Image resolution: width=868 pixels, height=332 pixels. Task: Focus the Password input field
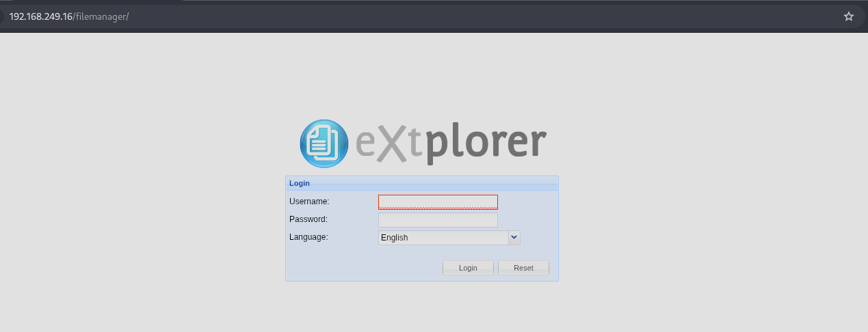click(x=438, y=220)
